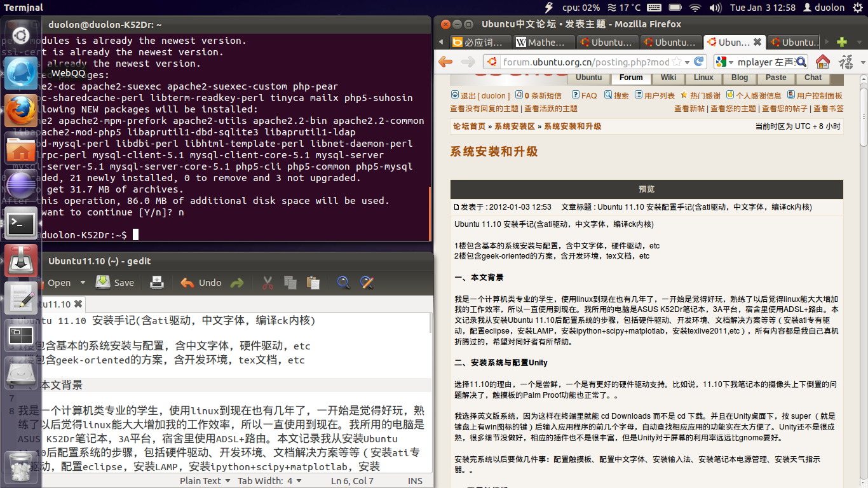Open the 搜索 search link
868x488 pixels.
(616, 96)
